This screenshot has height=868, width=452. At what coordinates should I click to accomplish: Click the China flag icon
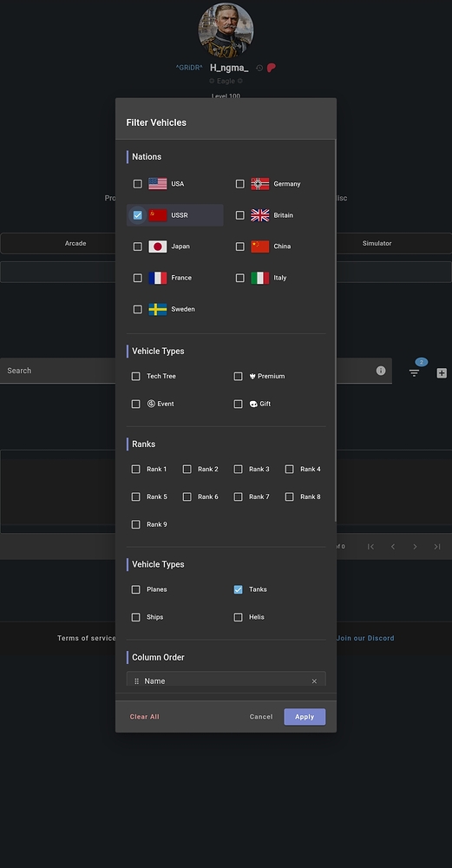(260, 247)
